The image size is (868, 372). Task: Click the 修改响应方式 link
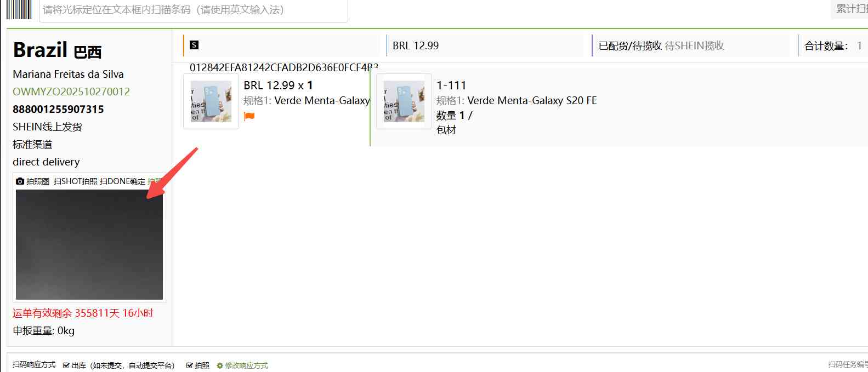pyautogui.click(x=246, y=365)
